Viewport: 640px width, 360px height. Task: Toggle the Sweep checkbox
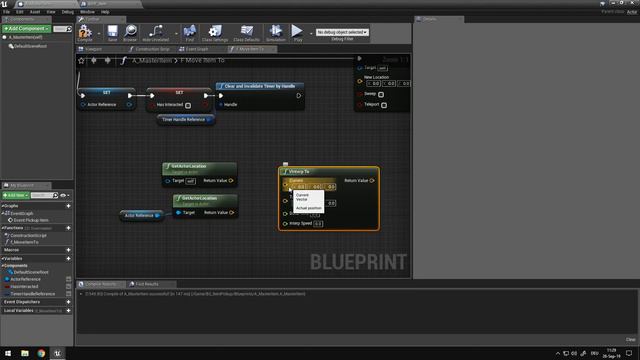pos(381,94)
